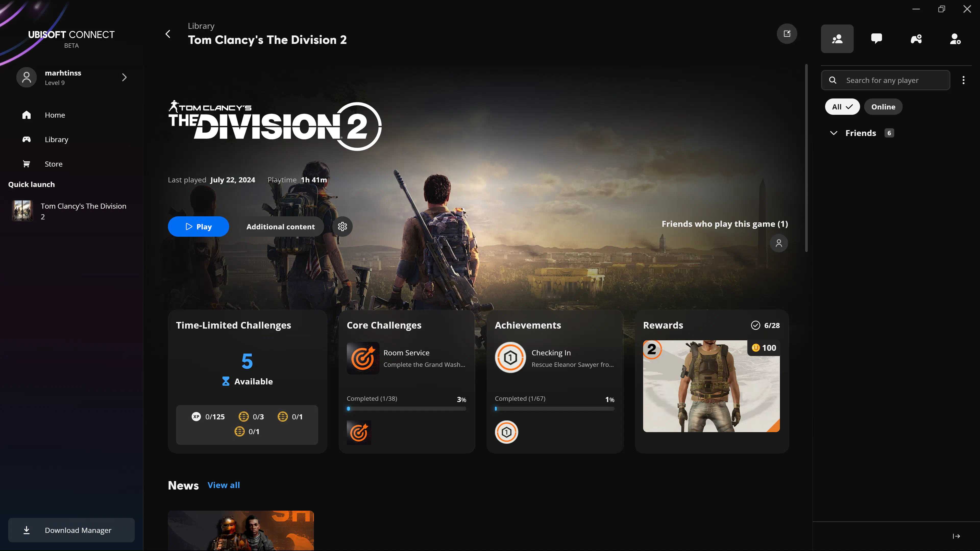Viewport: 980px width, 551px height.
Task: Click the Checking In achievement badge icon
Action: 510,357
